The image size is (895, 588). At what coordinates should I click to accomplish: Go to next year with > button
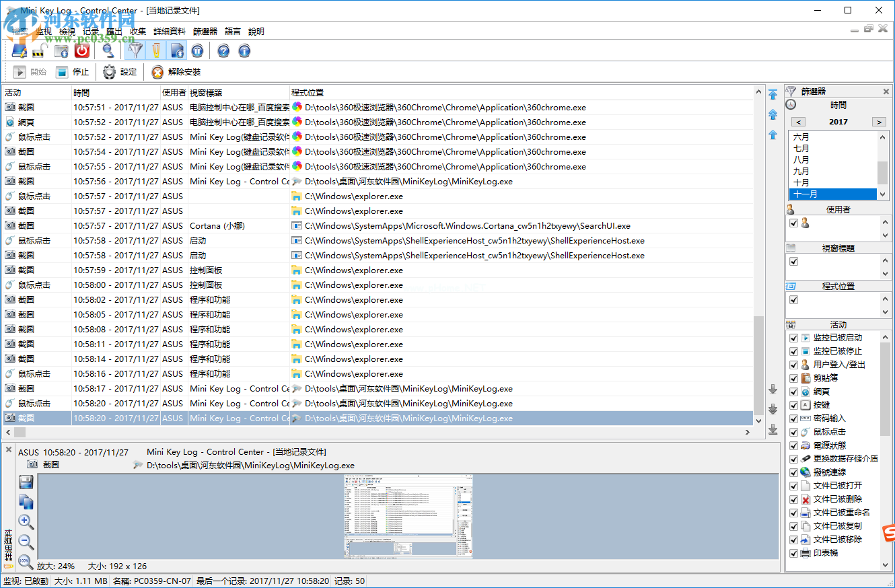[879, 122]
